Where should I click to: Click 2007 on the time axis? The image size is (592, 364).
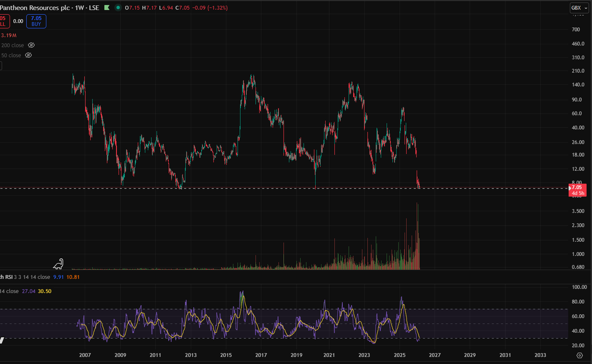(85, 355)
